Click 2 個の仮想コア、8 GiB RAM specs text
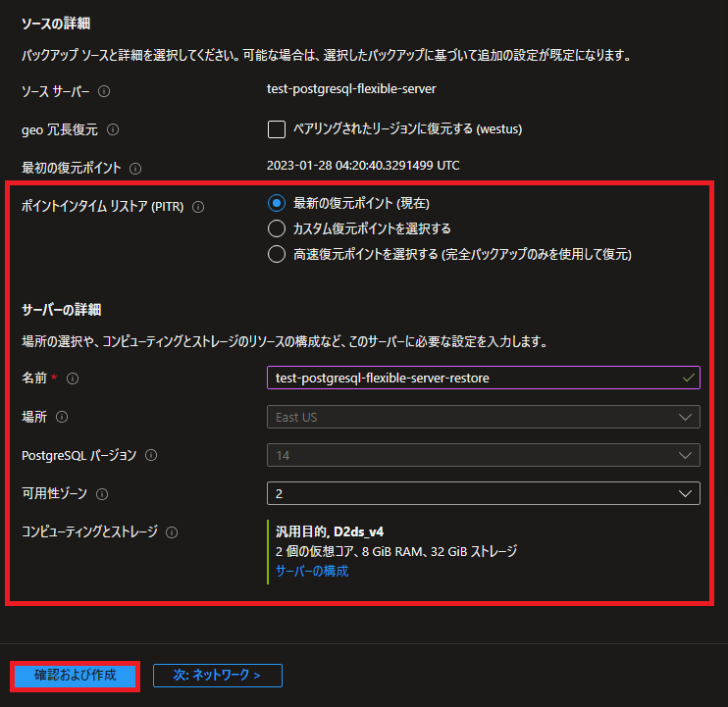728x707 pixels. click(x=396, y=552)
